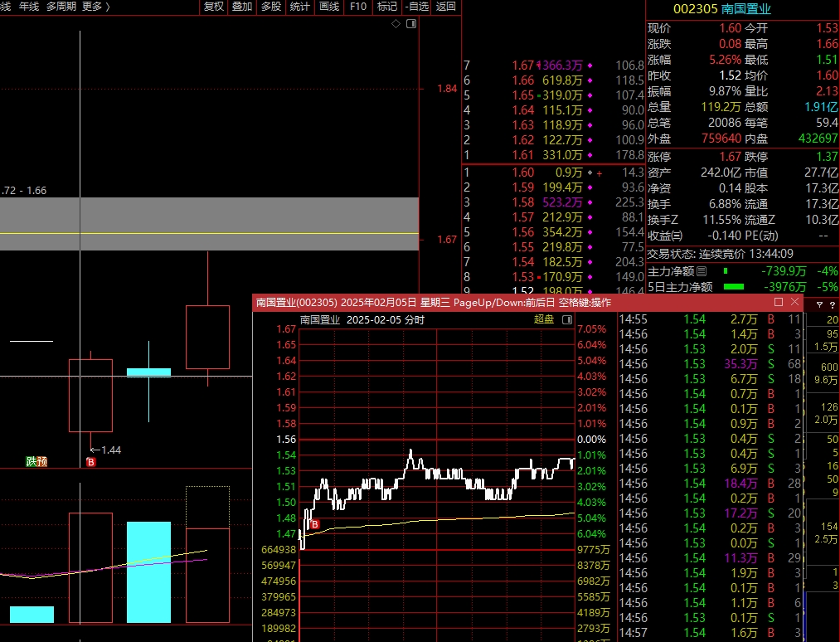
Task: Select sell-1 price 1.61 in order book
Action: point(523,155)
